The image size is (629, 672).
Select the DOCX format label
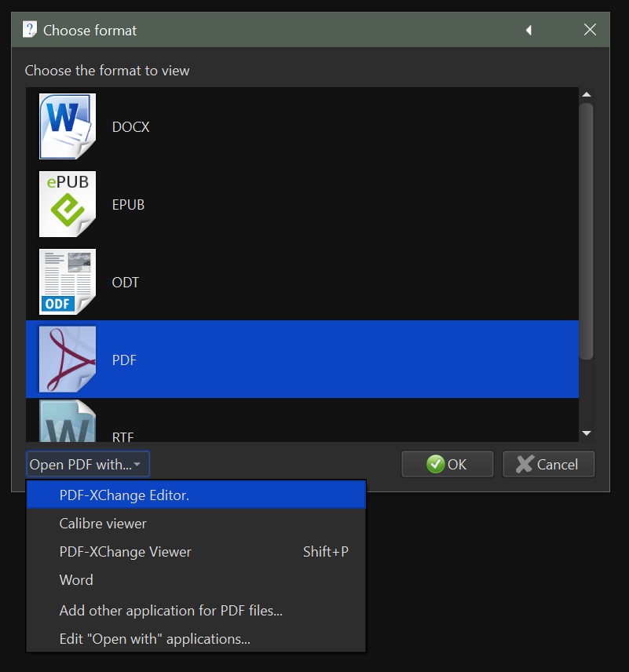tap(131, 127)
